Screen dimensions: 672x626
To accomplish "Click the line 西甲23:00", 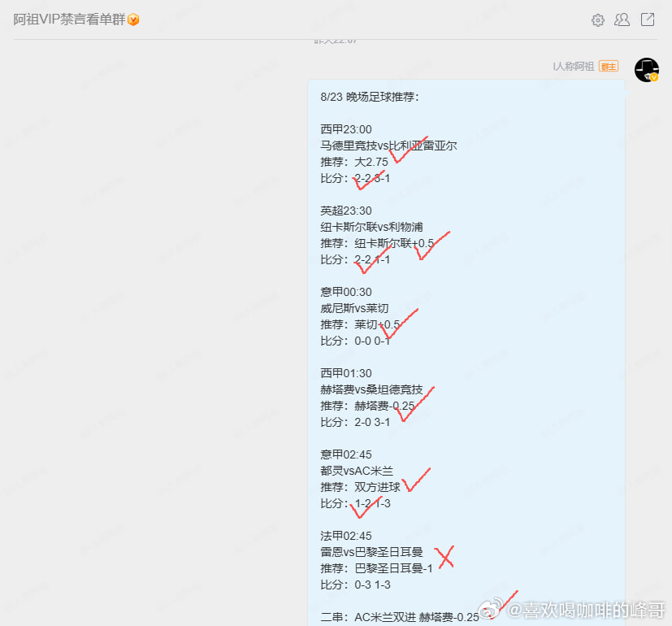I will pyautogui.click(x=346, y=129).
